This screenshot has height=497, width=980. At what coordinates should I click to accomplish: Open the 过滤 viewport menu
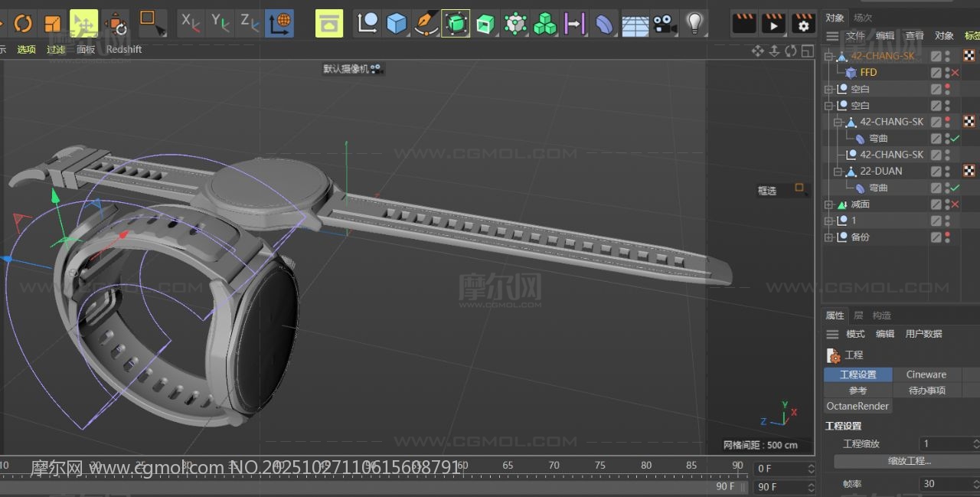coord(56,50)
